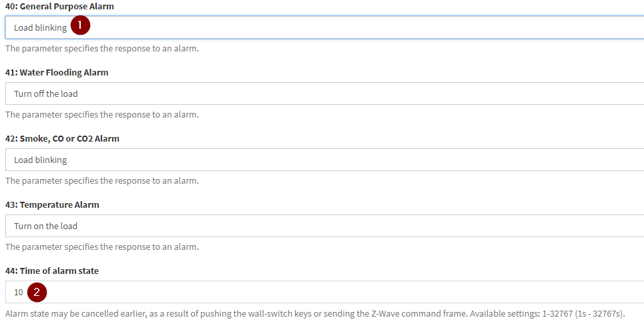Click the red number 1 badge
Image resolution: width=644 pixels, height=324 pixels.
(80, 27)
